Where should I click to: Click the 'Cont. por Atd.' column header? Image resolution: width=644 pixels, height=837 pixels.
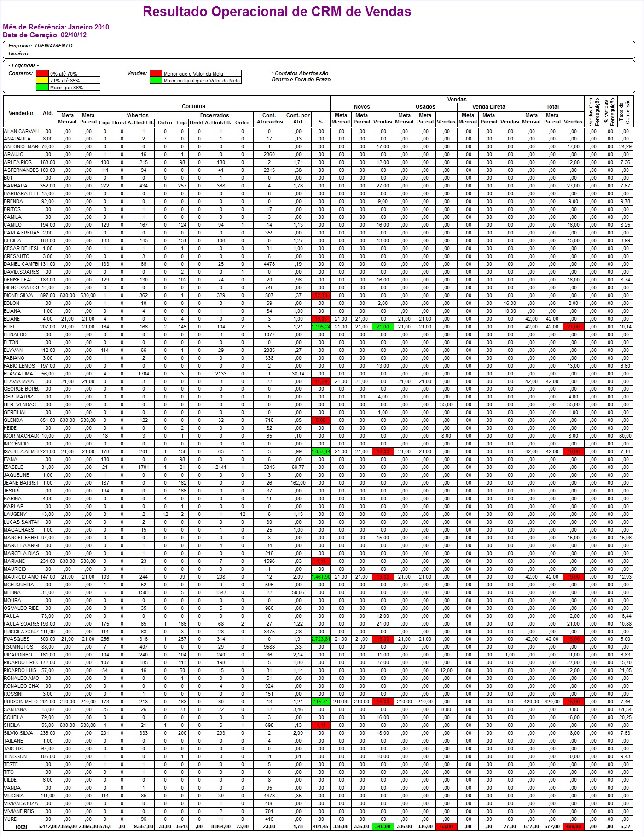[298, 118]
